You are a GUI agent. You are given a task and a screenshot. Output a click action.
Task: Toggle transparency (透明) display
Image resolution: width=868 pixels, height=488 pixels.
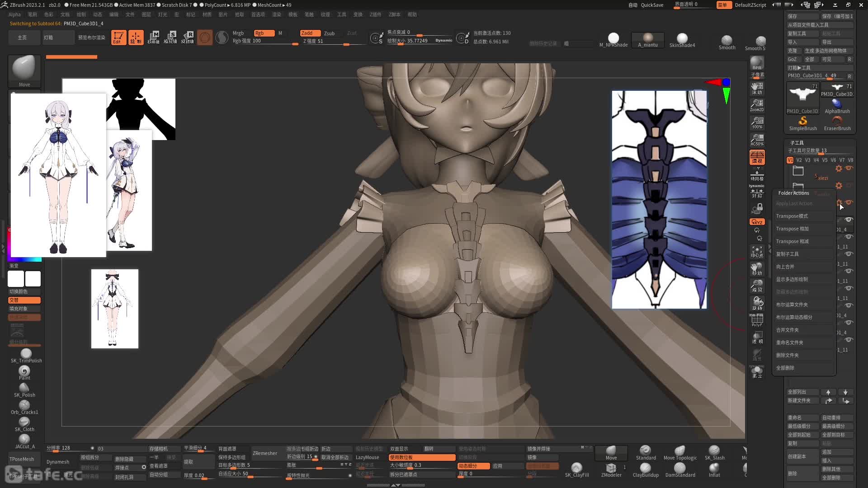(757, 338)
